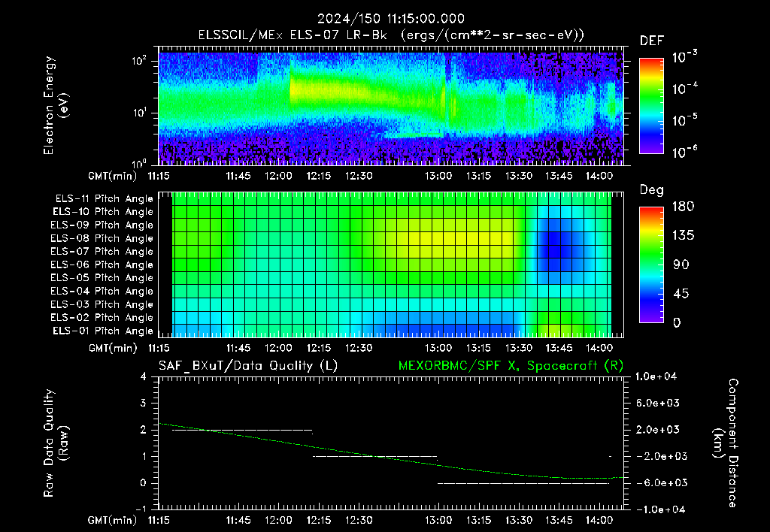Click the white data quality segment at level 0
Screen dimensions: 770x532
pos(523,483)
